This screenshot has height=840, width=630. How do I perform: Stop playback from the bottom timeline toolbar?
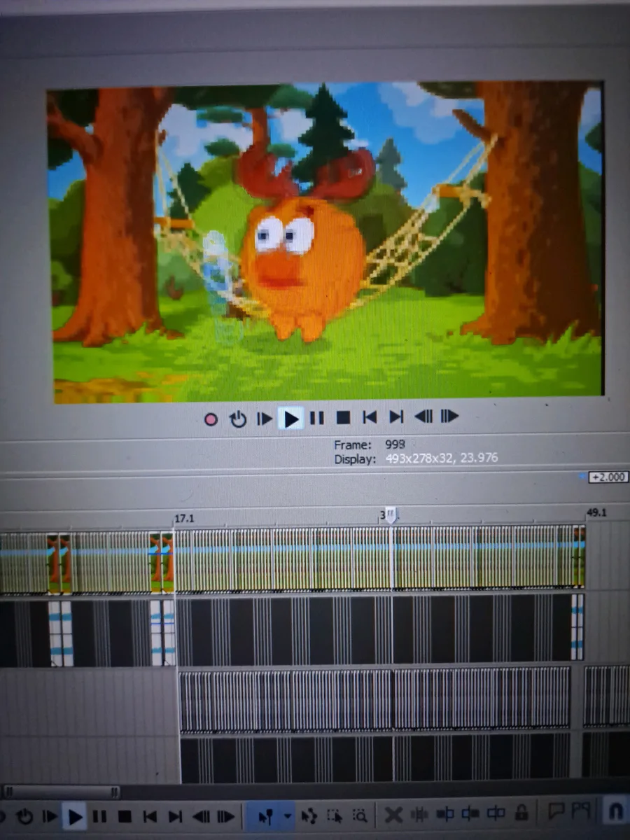(125, 816)
